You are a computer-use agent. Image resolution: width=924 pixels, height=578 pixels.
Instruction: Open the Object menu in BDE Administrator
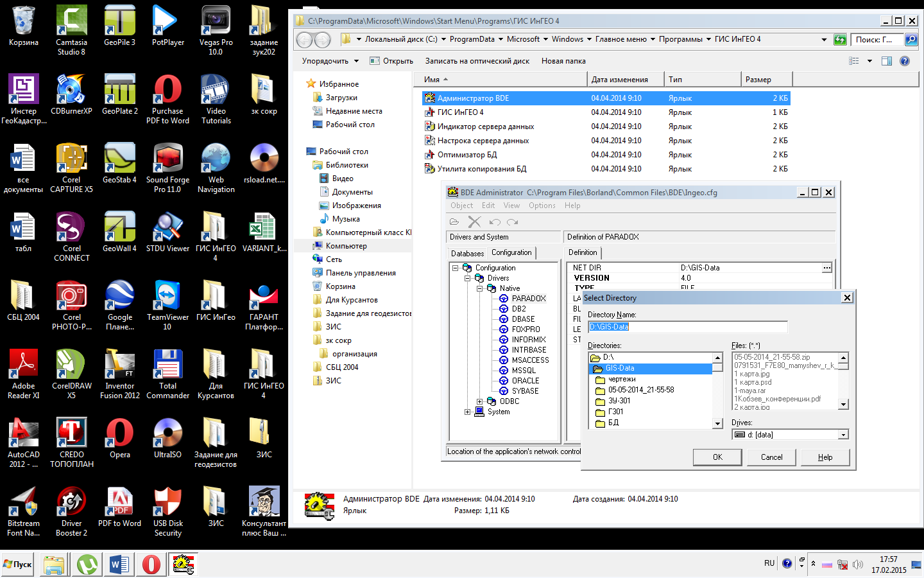[461, 206]
